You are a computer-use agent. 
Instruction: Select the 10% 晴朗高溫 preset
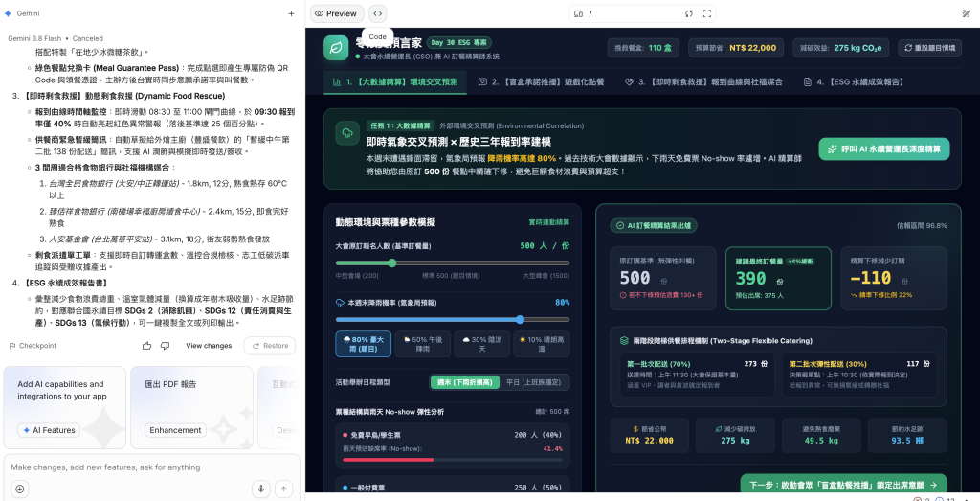(542, 344)
